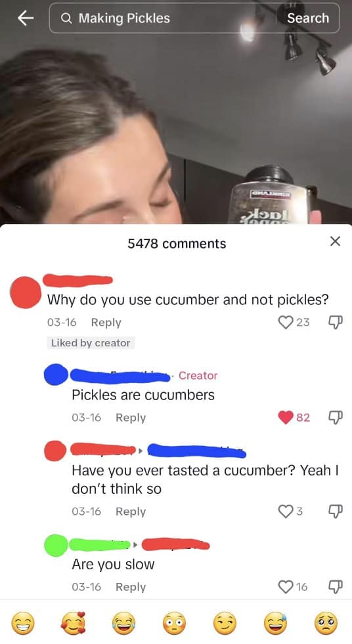Insert the tears of joy emoji

[123, 624]
